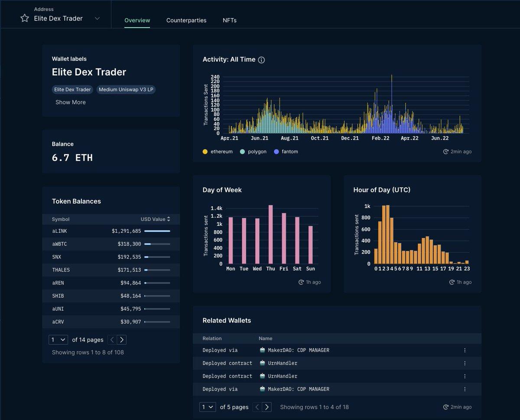
Task: Switch to the Counterparties tab
Action: point(186,20)
